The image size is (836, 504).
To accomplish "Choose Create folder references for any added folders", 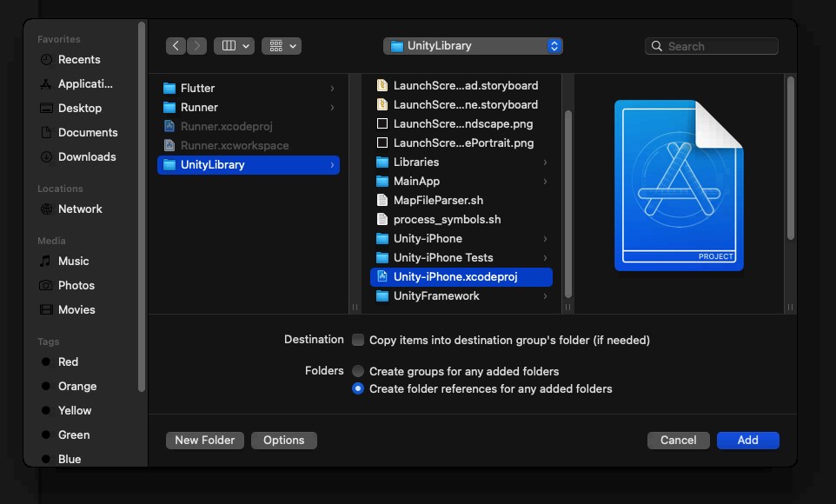I will tap(358, 388).
